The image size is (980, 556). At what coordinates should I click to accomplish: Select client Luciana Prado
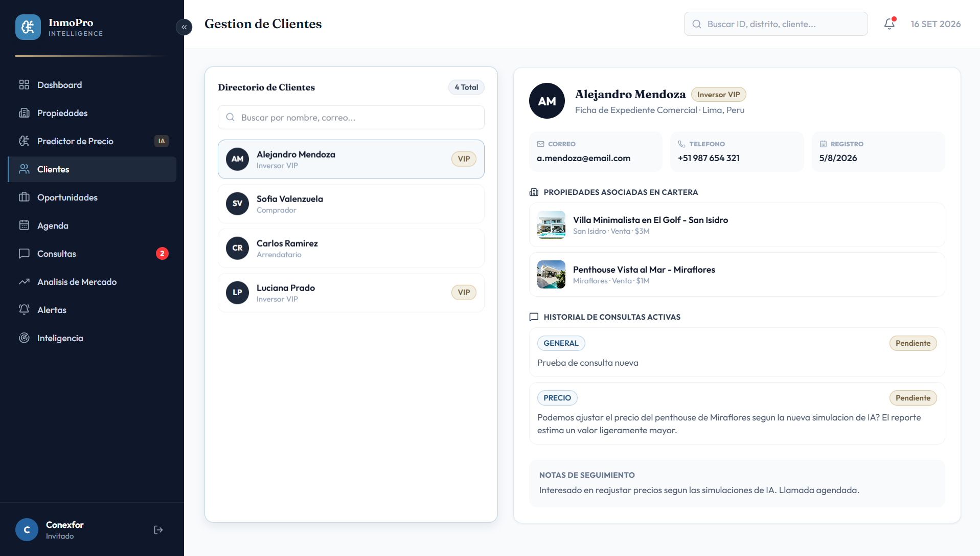click(351, 293)
